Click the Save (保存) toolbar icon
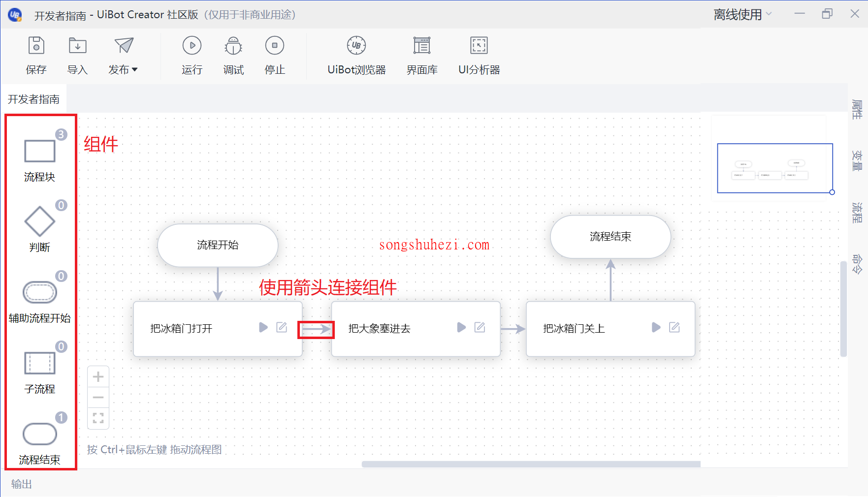 (36, 45)
